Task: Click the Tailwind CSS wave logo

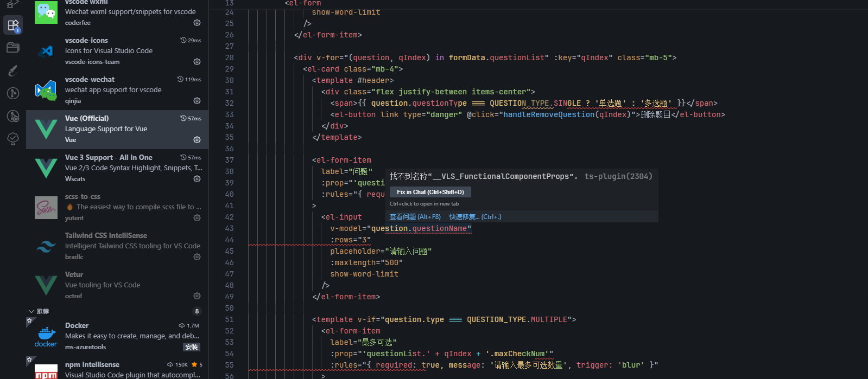Action: (46, 247)
